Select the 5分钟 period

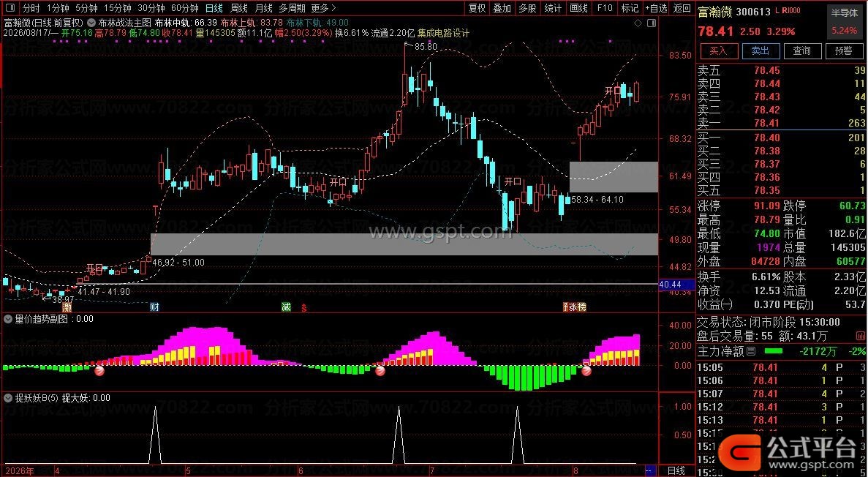click(86, 8)
